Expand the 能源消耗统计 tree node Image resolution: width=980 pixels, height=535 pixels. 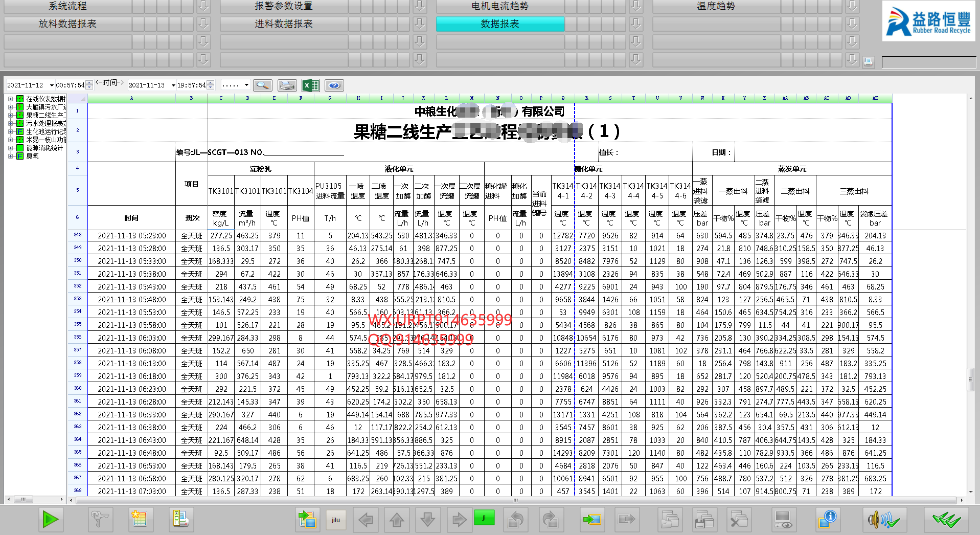pos(10,148)
